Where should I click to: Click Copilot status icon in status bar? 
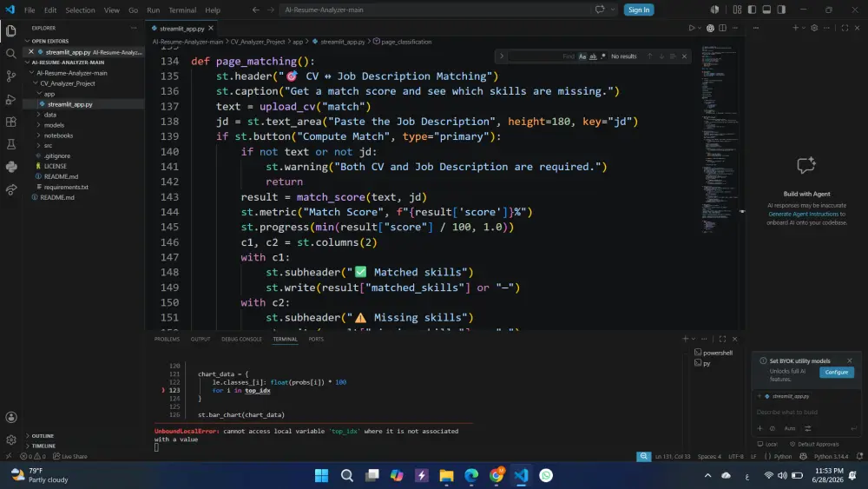tap(803, 456)
